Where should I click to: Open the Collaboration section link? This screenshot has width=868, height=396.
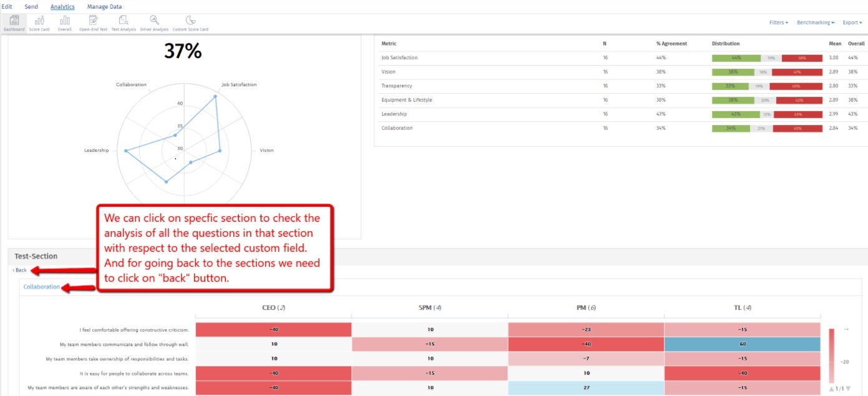click(41, 286)
